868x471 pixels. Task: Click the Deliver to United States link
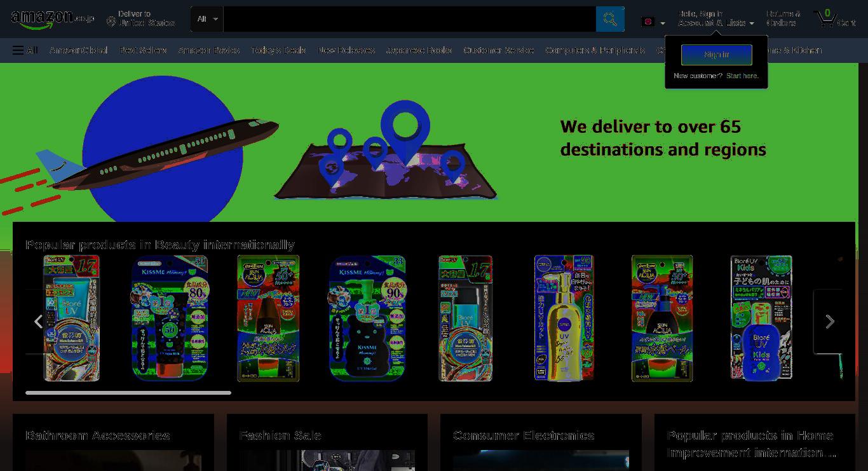(x=140, y=18)
